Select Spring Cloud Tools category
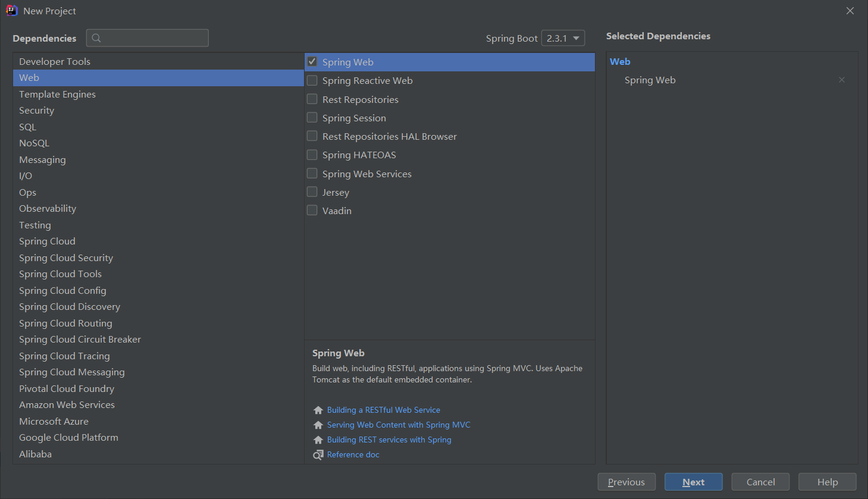Screen dimensions: 868x499 click(158, 274)
